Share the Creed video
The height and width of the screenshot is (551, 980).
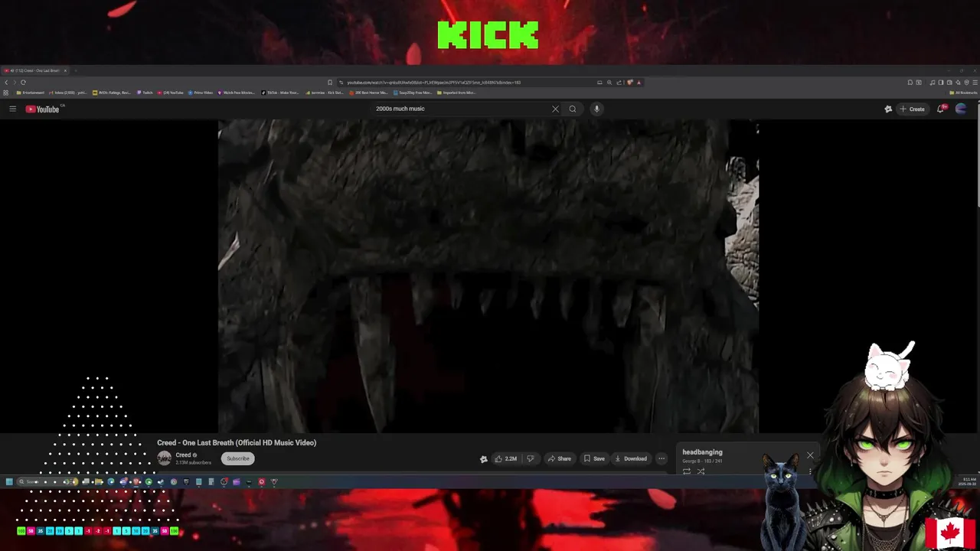click(559, 458)
